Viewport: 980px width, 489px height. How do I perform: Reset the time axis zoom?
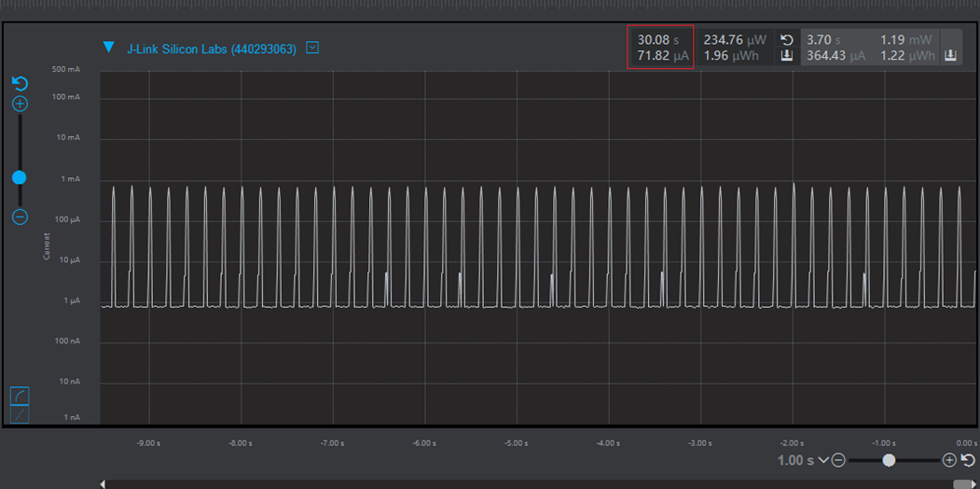968,460
